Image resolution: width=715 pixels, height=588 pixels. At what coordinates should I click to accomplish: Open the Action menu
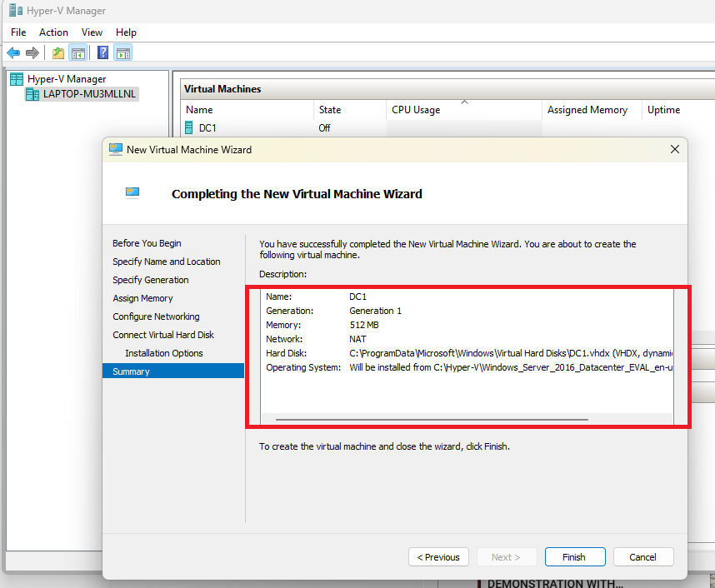[53, 32]
